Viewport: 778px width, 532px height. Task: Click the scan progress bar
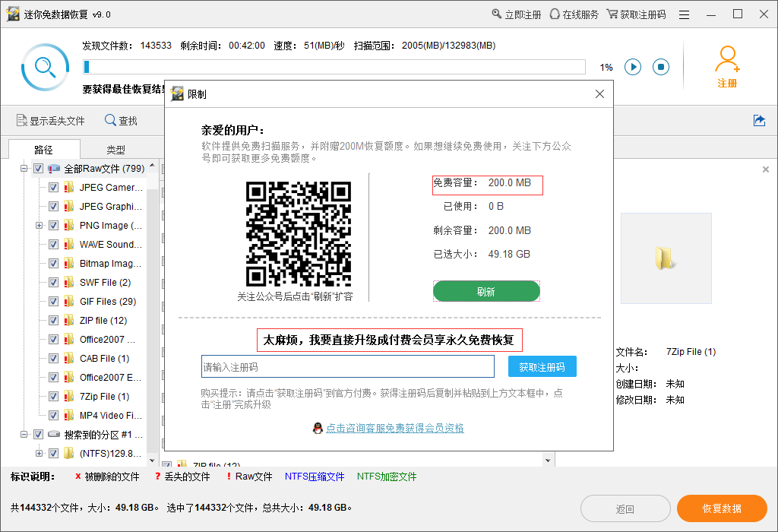tap(334, 67)
